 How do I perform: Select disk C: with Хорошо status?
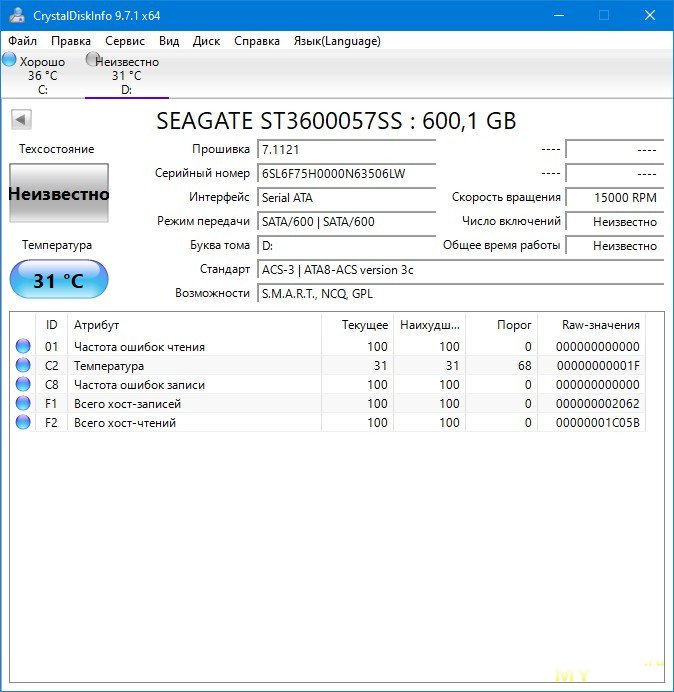tap(42, 75)
